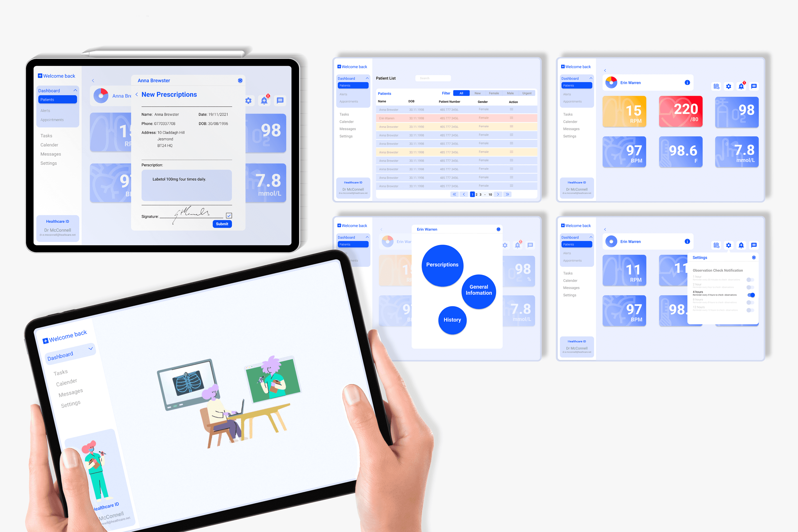Click the chat bubble icon

coord(280,100)
